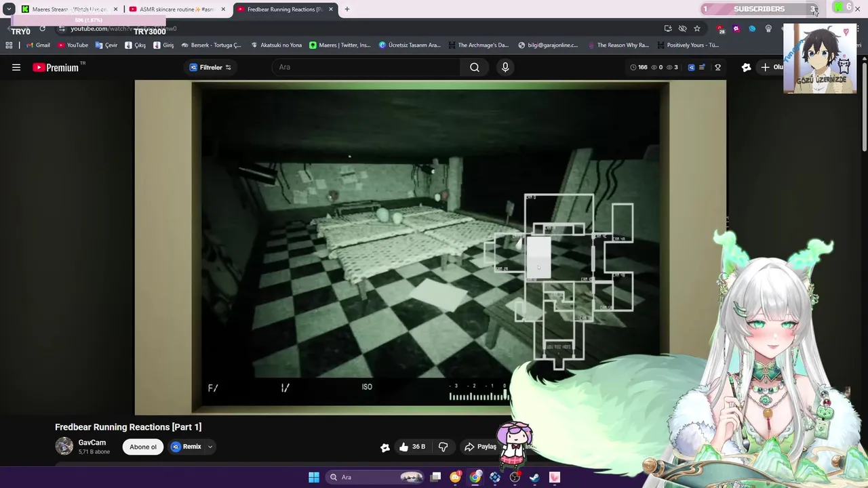868x488 pixels.
Task: Open Berserk - Tortuga bookmark
Action: [211, 45]
